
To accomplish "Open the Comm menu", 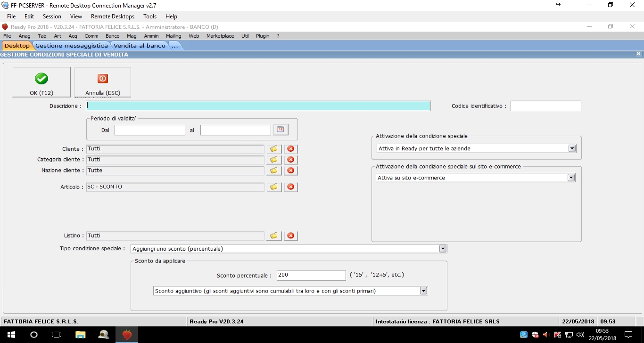I will point(91,36).
